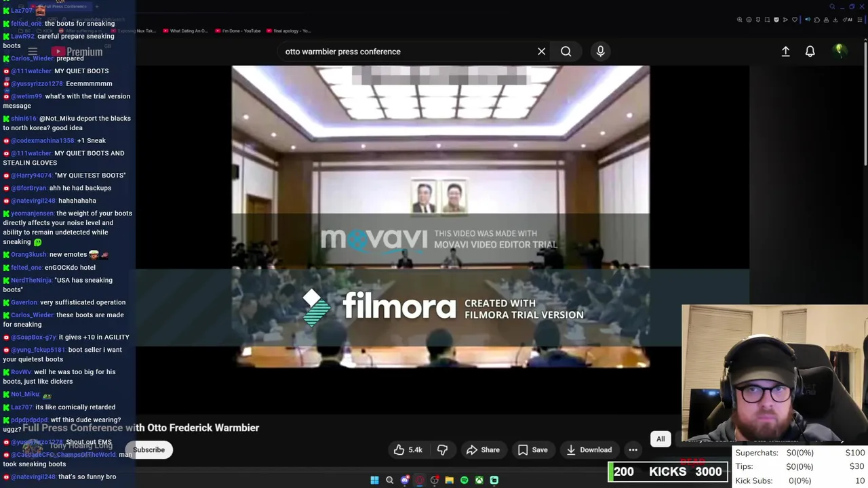Viewport: 868px width, 488px height.
Task: Open Discord from the taskbar
Action: point(405,480)
